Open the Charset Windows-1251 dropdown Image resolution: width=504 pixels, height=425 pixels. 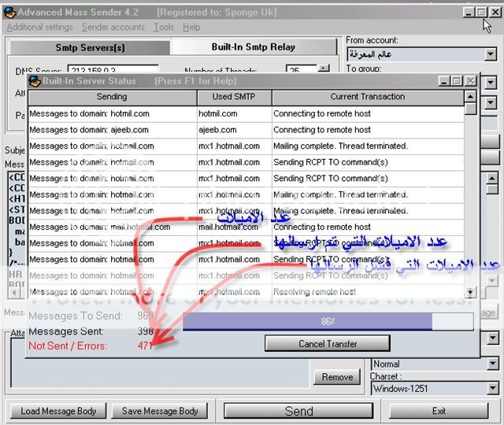493,389
